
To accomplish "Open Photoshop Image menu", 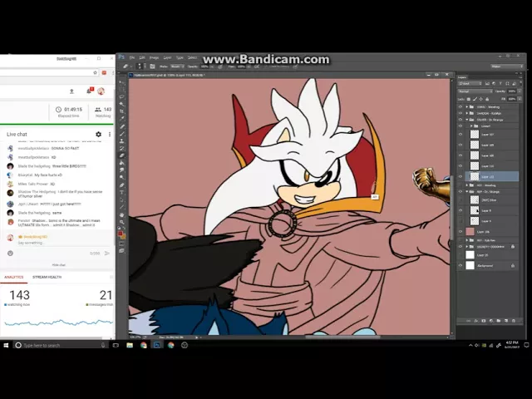I will [154, 57].
